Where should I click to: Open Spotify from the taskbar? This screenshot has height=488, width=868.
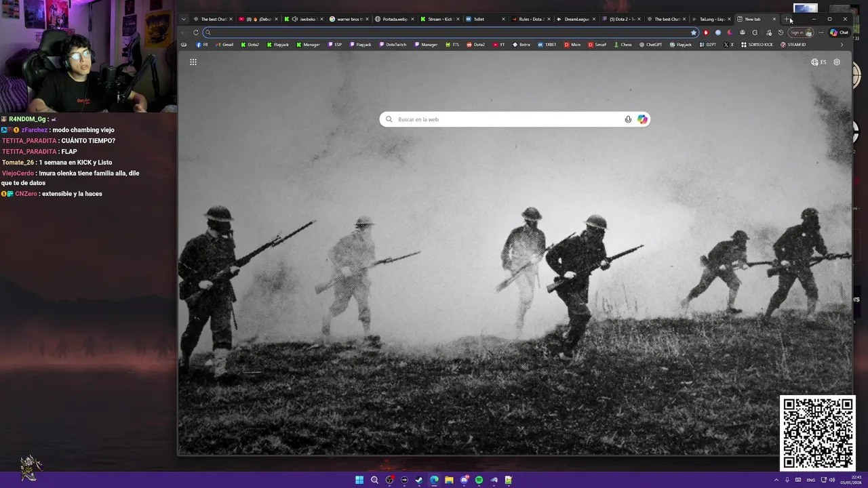[479, 480]
